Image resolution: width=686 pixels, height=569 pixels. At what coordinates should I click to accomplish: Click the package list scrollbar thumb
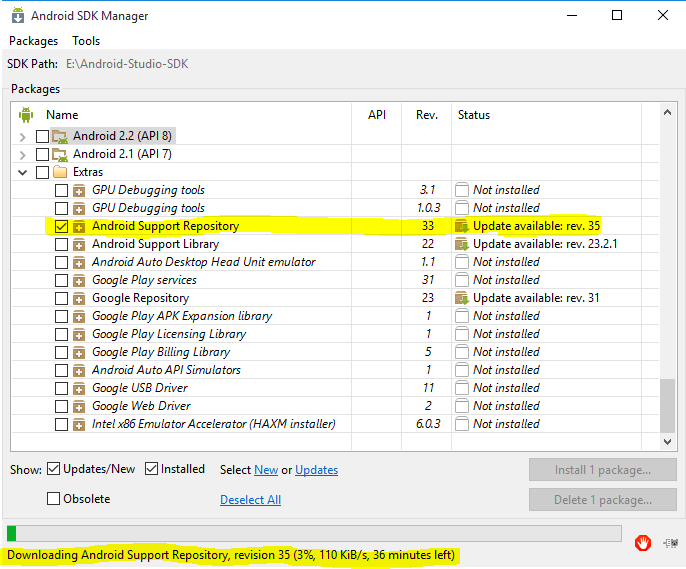[667, 406]
